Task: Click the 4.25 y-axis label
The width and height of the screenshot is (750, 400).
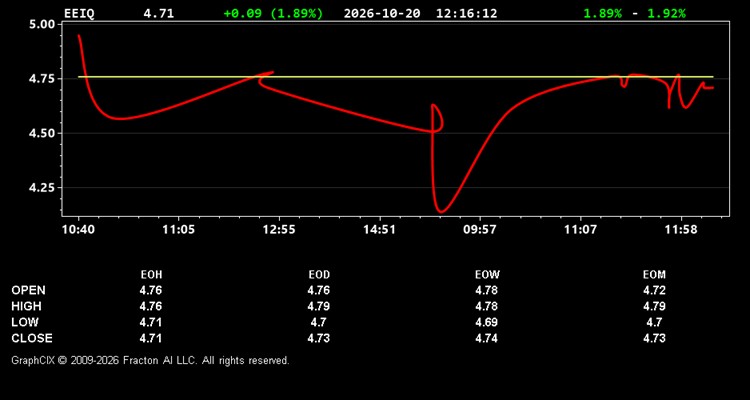Action: point(43,188)
